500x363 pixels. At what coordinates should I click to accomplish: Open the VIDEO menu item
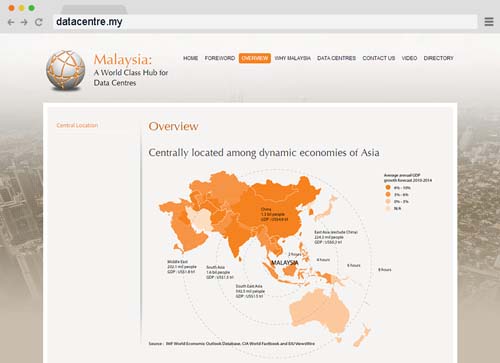pyautogui.click(x=409, y=58)
